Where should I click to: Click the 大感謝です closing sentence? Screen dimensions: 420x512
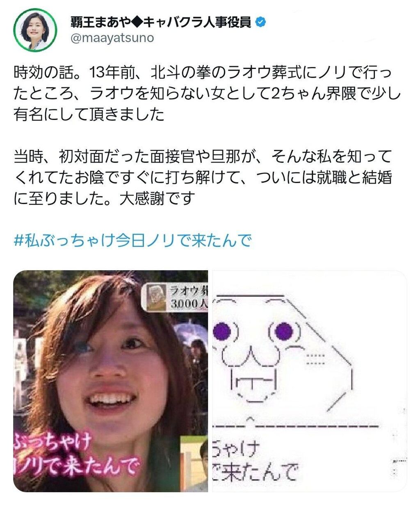point(156,198)
